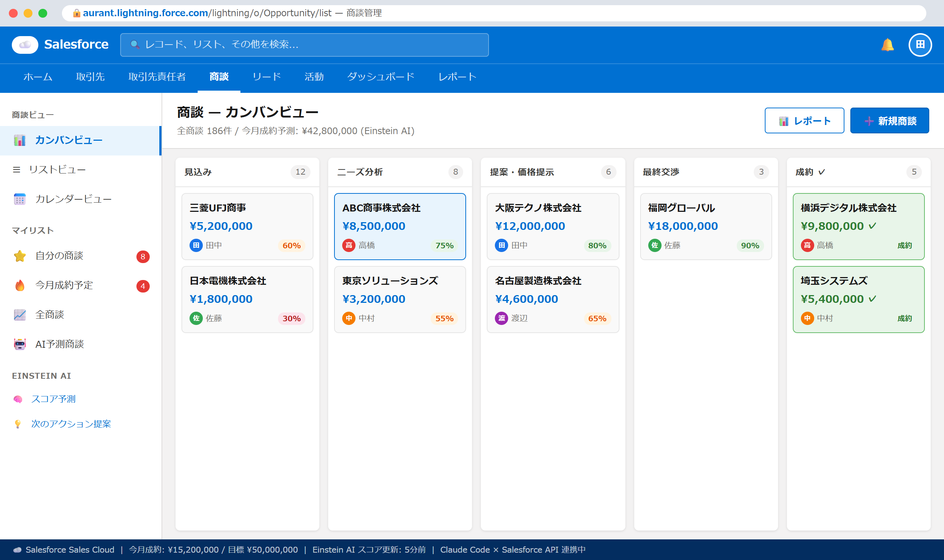The height and width of the screenshot is (560, 944).
Task: Click the notification bell icon
Action: pyautogui.click(x=887, y=45)
